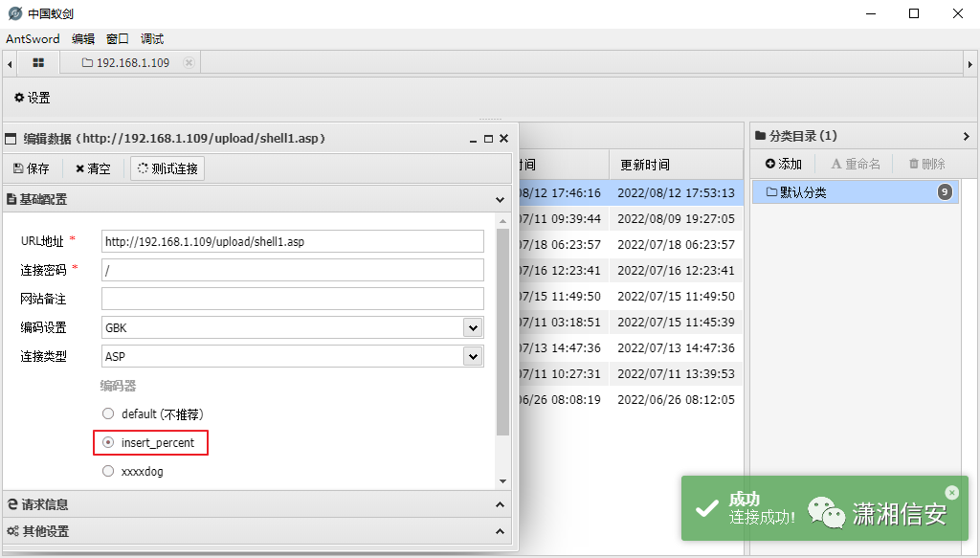Select the insert_percent encoder
Image resolution: width=980 pixels, height=558 pixels.
click(x=108, y=442)
